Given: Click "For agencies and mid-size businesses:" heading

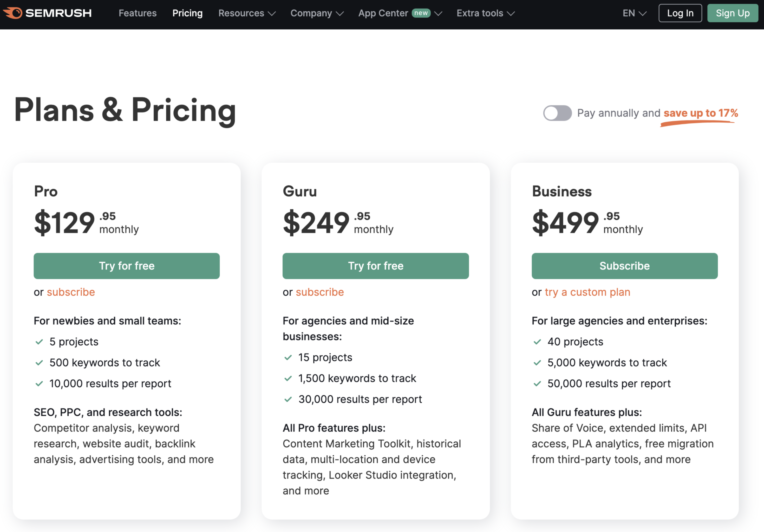Looking at the screenshot, I should [x=348, y=329].
